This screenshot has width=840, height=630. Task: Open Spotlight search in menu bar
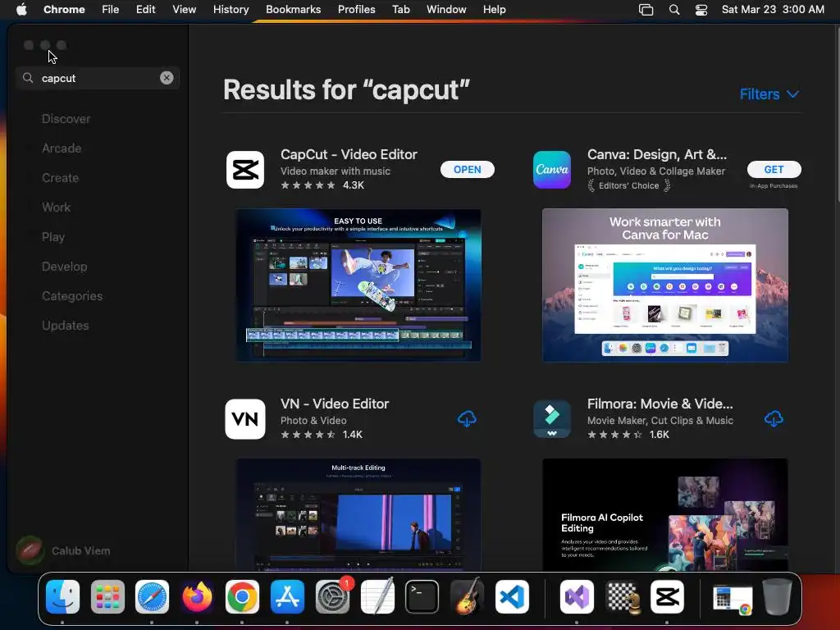(674, 10)
